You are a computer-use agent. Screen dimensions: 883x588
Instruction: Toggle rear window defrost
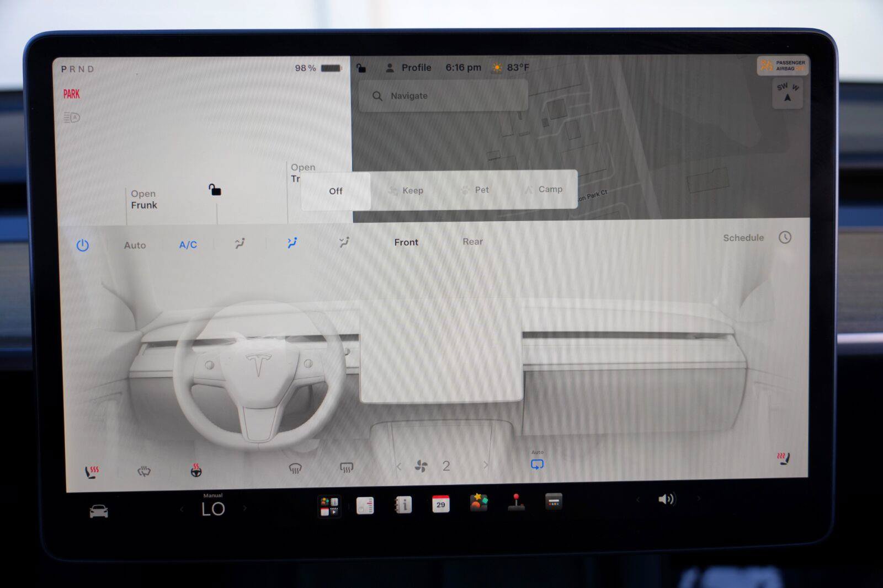[347, 468]
